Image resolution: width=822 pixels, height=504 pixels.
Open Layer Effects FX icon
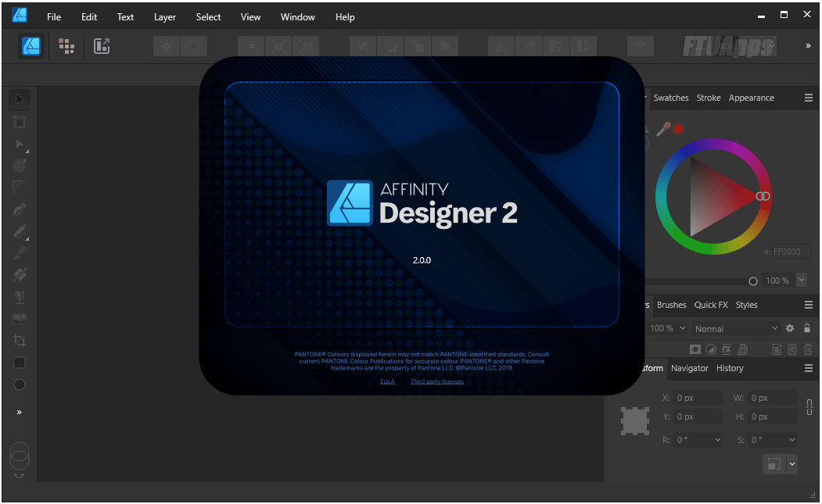coord(727,349)
